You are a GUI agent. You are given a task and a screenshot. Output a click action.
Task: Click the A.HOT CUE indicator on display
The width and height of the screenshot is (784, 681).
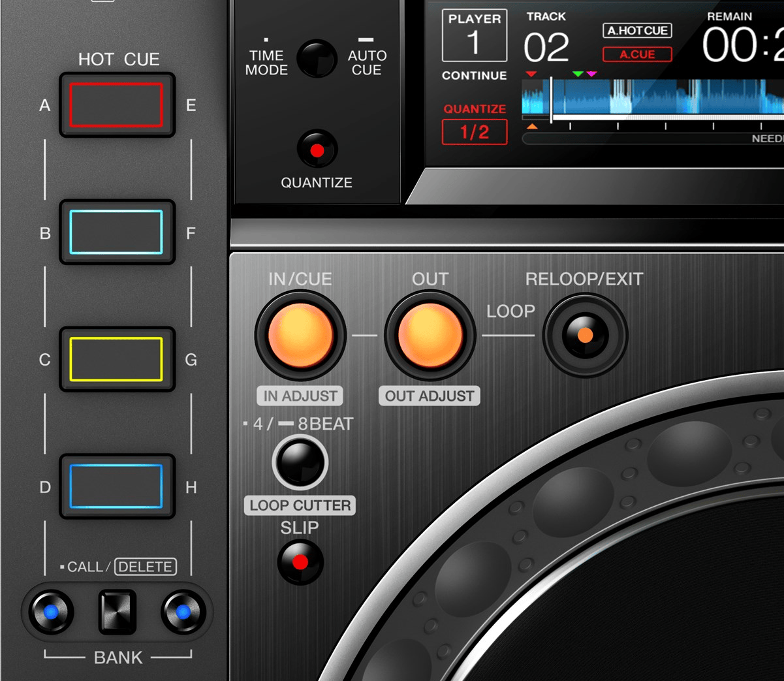point(637,31)
